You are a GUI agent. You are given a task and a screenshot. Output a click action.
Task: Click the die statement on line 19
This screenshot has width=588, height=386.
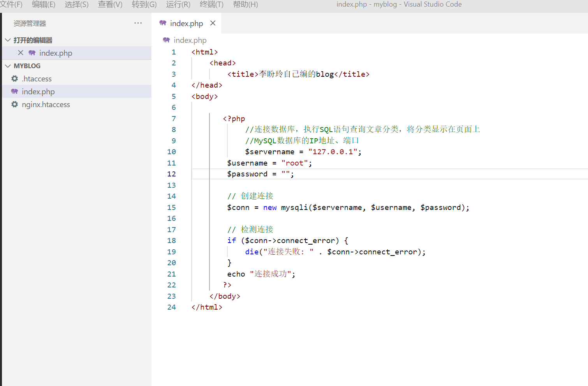click(x=335, y=252)
